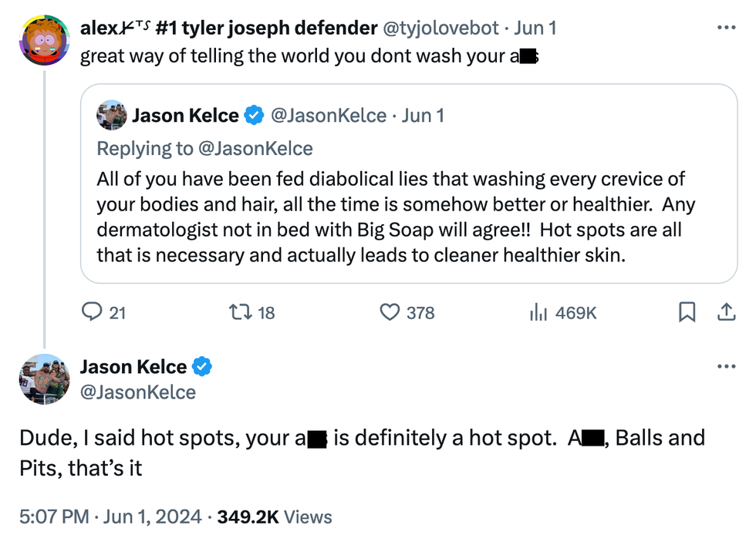Screen dimensions: 756x545
Task: Click the retweet icon showing 18
Action: point(238,312)
